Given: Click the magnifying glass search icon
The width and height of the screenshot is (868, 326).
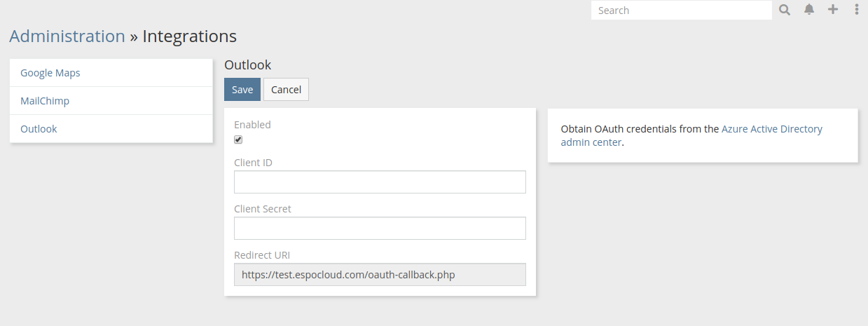Looking at the screenshot, I should (x=785, y=10).
